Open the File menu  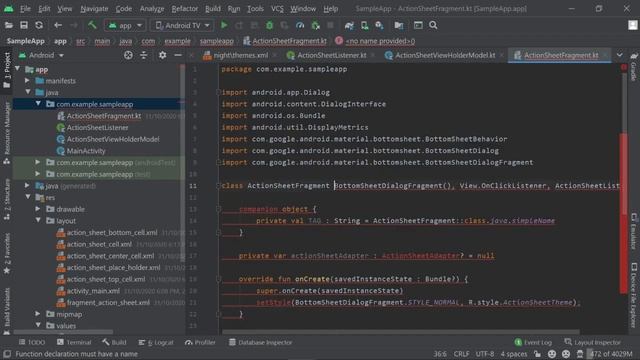[x=25, y=9]
